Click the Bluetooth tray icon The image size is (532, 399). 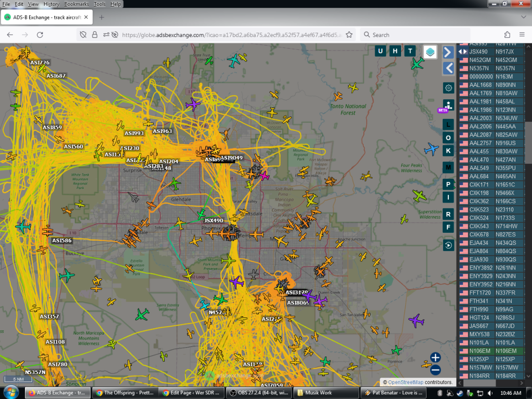point(440,393)
